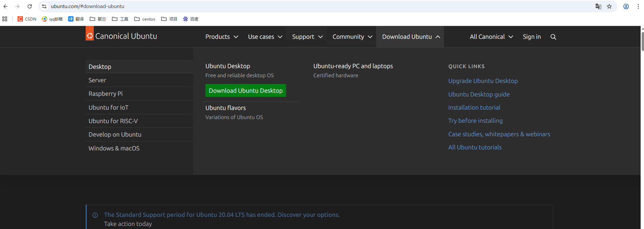
Task: Open site information icon in address bar
Action: (x=44, y=6)
